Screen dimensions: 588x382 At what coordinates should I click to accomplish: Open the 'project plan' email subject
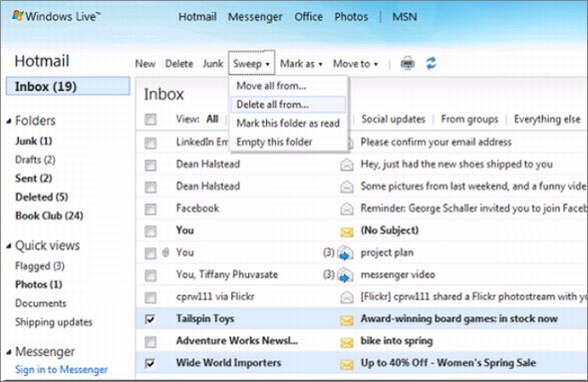tap(387, 253)
